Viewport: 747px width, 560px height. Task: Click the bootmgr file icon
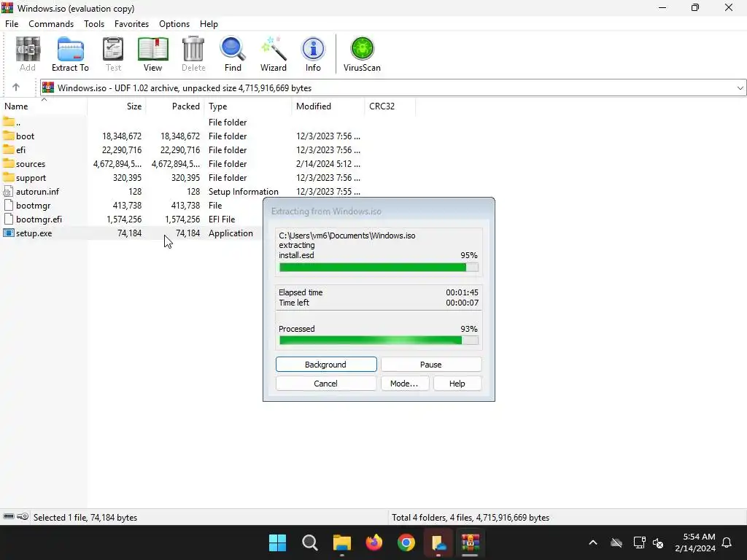click(x=8, y=205)
